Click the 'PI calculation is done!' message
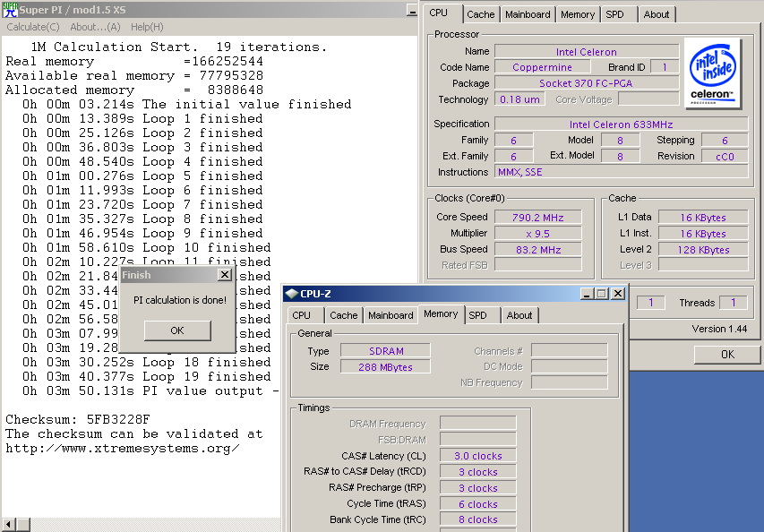Viewport: 764px width, 532px height. pos(180,300)
